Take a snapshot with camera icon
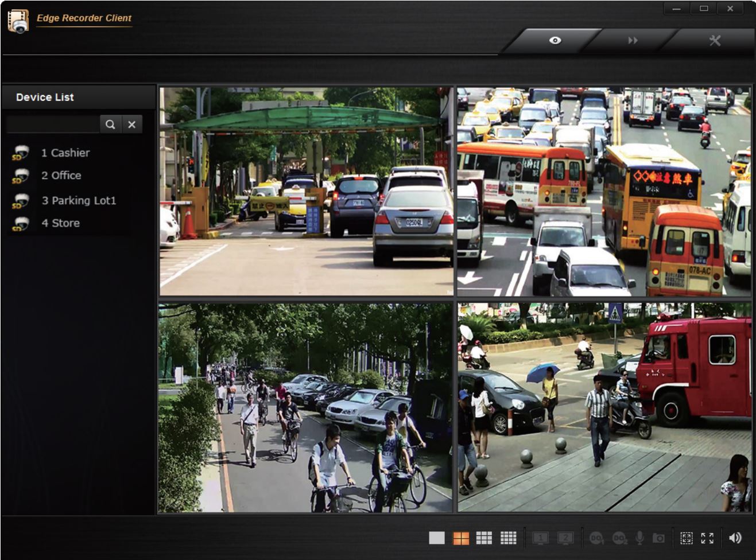The image size is (756, 560). pyautogui.click(x=658, y=538)
